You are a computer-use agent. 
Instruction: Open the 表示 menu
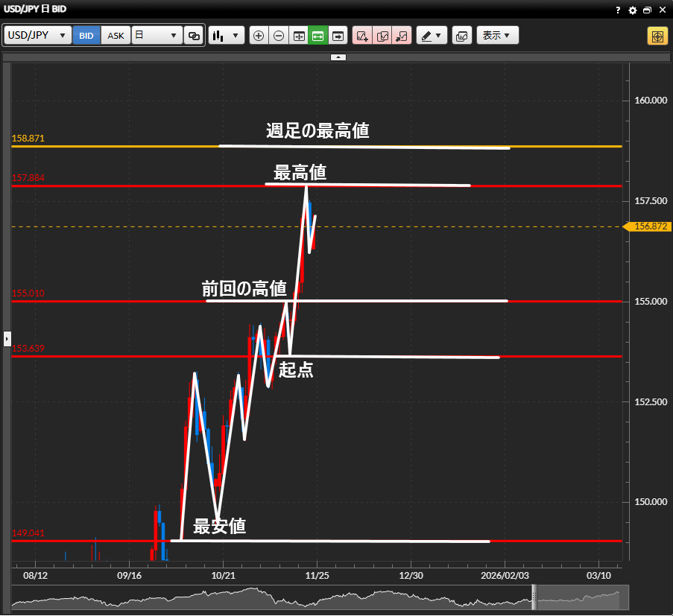point(497,36)
